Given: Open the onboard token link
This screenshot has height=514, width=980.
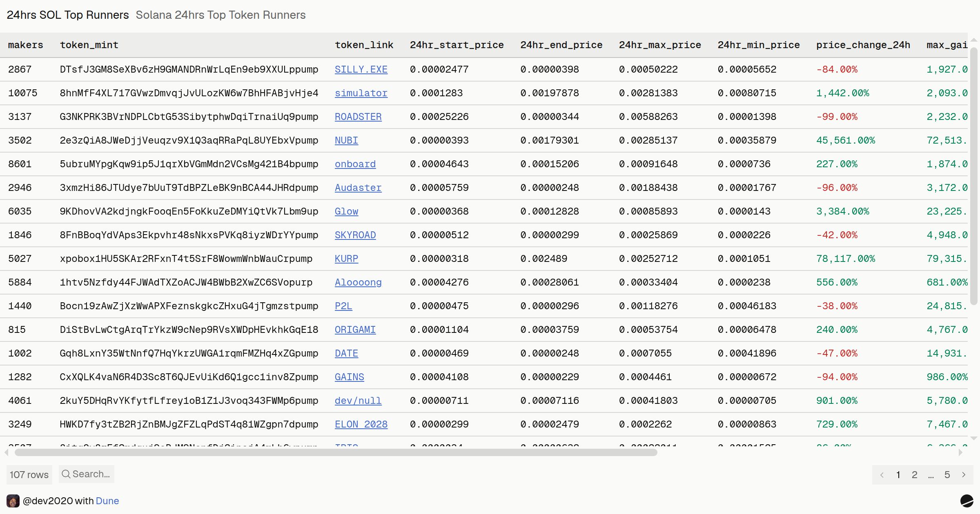Looking at the screenshot, I should (355, 164).
